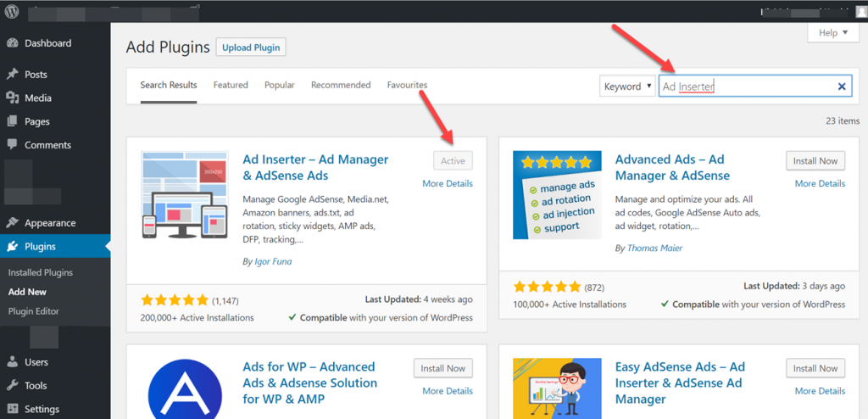This screenshot has width=868, height=419.
Task: Open More Details for Ads for WP
Action: tap(448, 391)
